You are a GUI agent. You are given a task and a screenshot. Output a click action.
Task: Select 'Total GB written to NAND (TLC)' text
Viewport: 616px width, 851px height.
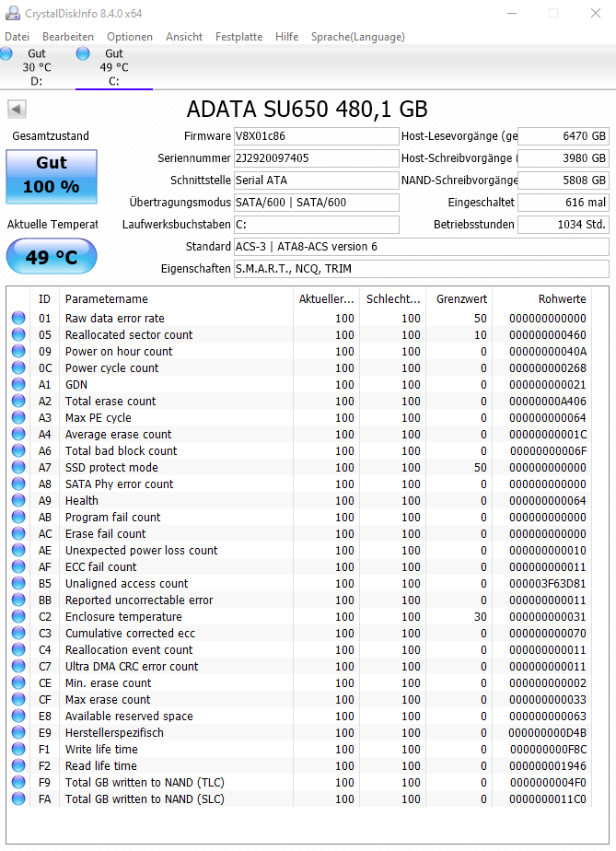pyautogui.click(x=145, y=783)
